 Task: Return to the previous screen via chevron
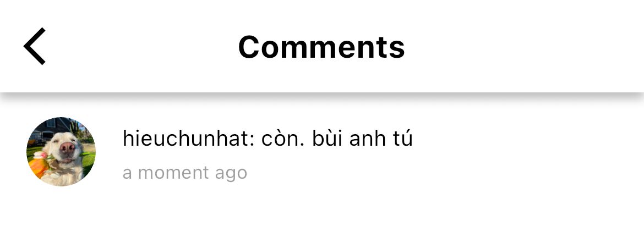(35, 46)
